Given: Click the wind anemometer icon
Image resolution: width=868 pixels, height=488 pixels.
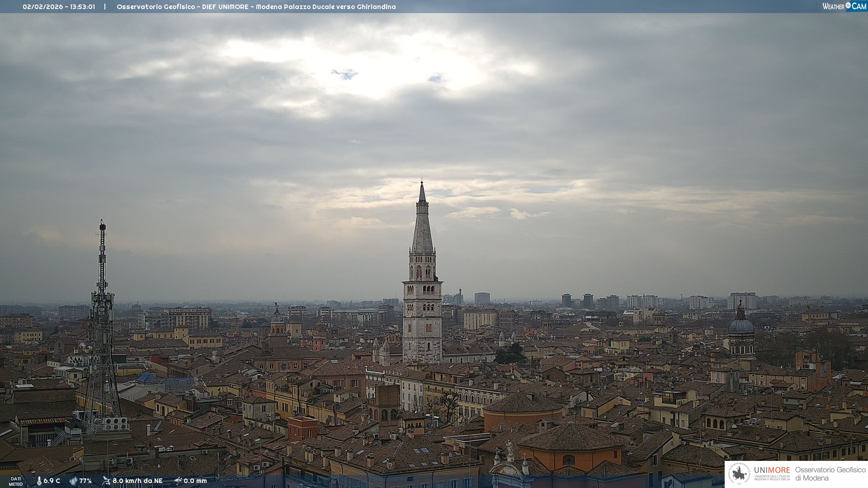Looking at the screenshot, I should (x=106, y=481).
